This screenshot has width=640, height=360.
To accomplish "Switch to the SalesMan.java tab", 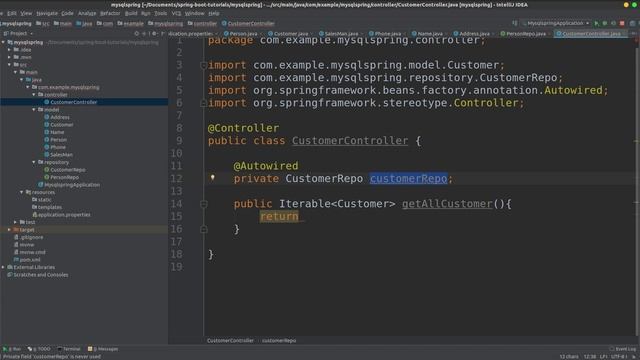I will (339, 34).
